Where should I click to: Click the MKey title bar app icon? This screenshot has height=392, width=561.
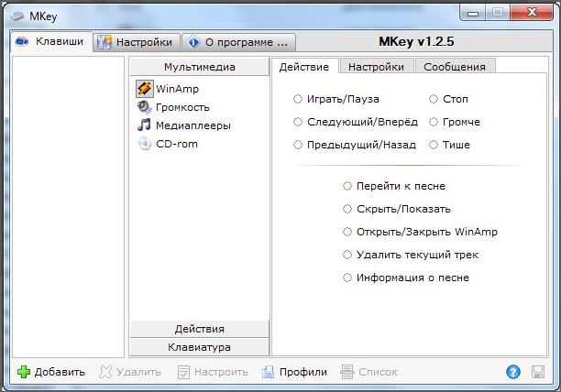tap(16, 16)
